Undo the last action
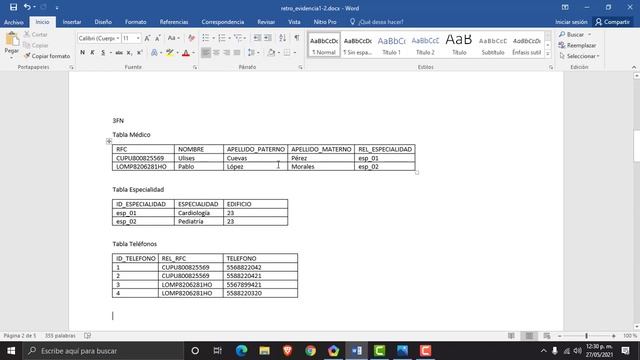The height and width of the screenshot is (360, 640). (27, 7)
